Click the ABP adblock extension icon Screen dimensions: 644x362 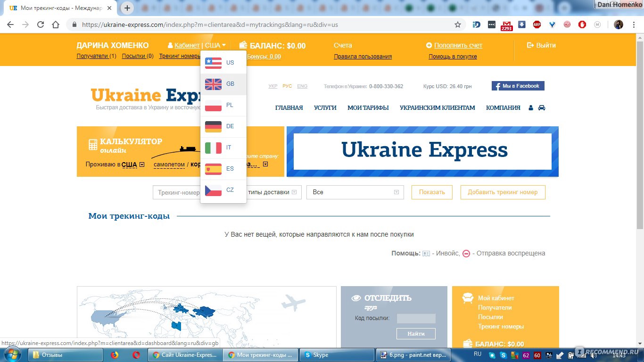click(x=537, y=25)
